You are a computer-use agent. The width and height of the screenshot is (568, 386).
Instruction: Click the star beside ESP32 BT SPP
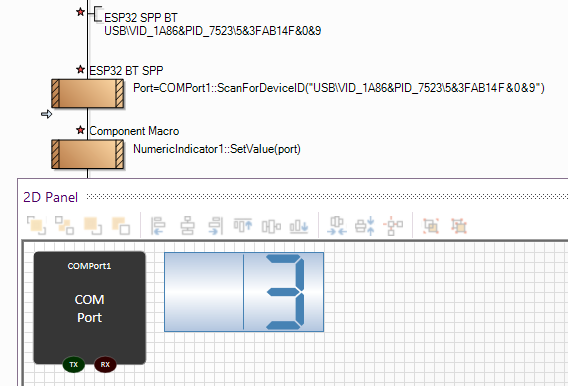coord(80,69)
